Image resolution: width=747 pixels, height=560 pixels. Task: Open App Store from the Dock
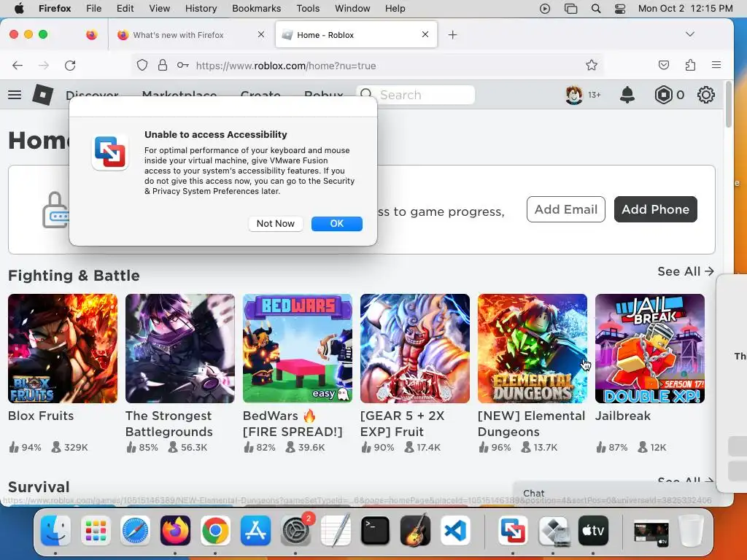[x=255, y=531]
